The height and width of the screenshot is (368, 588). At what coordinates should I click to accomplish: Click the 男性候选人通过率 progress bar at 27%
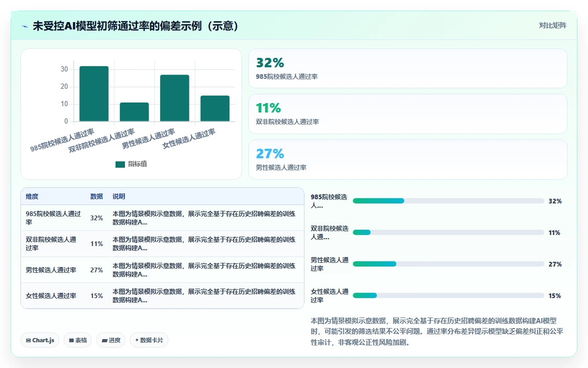coord(448,264)
